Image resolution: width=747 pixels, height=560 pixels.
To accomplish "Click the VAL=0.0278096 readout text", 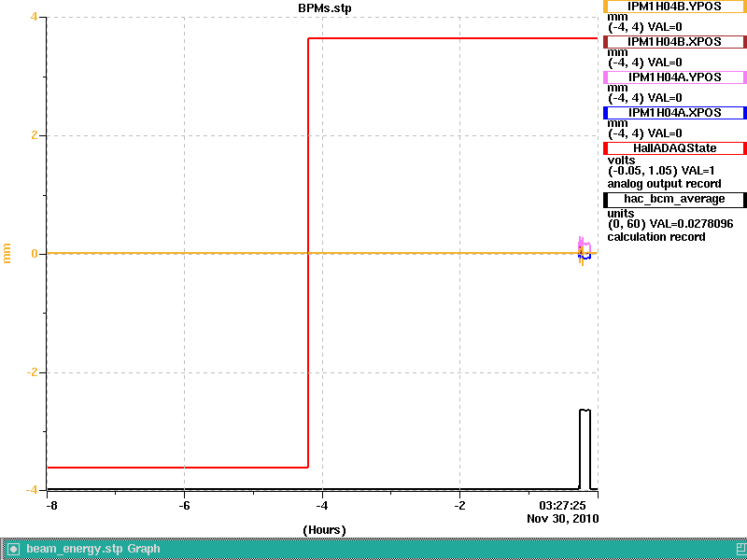I will tap(692, 224).
